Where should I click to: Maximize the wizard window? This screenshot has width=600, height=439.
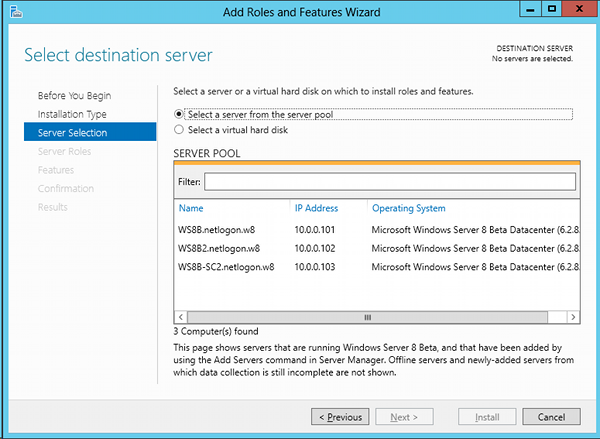tap(551, 9)
